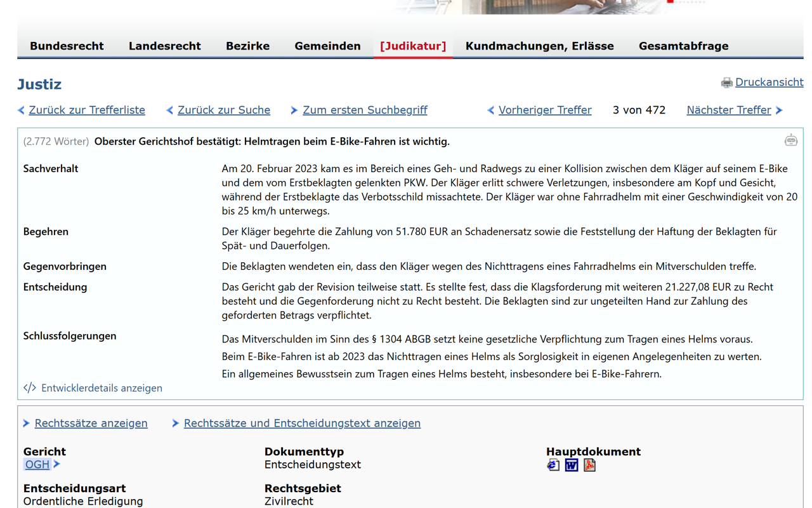Switch to the Gesamtabfrage tab
Viewport: 812px width, 508px height.
tap(684, 46)
